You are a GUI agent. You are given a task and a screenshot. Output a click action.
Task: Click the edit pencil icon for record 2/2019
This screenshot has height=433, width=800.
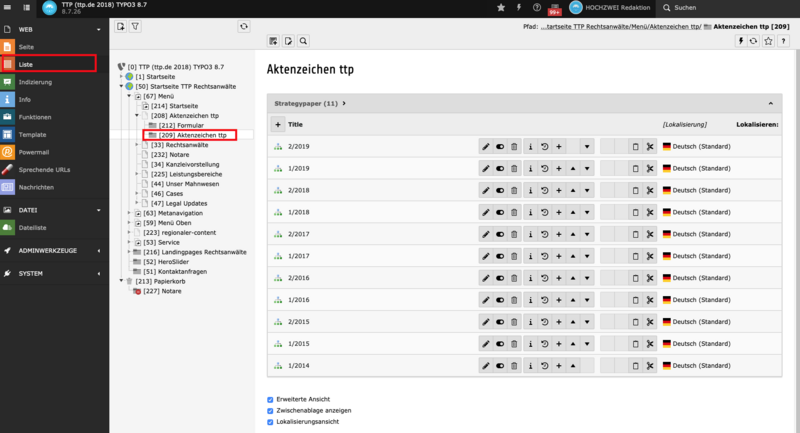pyautogui.click(x=486, y=146)
